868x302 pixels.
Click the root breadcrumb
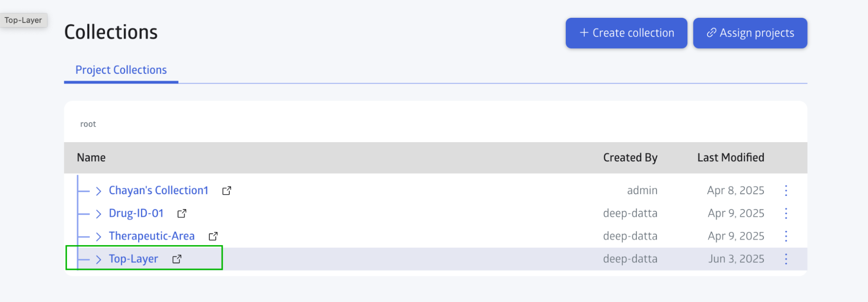pyautogui.click(x=88, y=124)
